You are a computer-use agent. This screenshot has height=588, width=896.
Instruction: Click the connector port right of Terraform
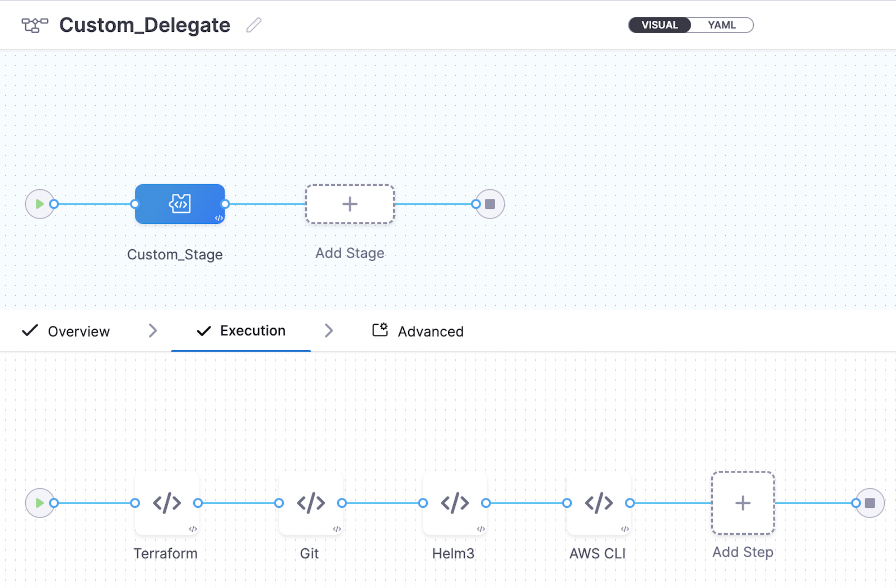click(x=198, y=503)
